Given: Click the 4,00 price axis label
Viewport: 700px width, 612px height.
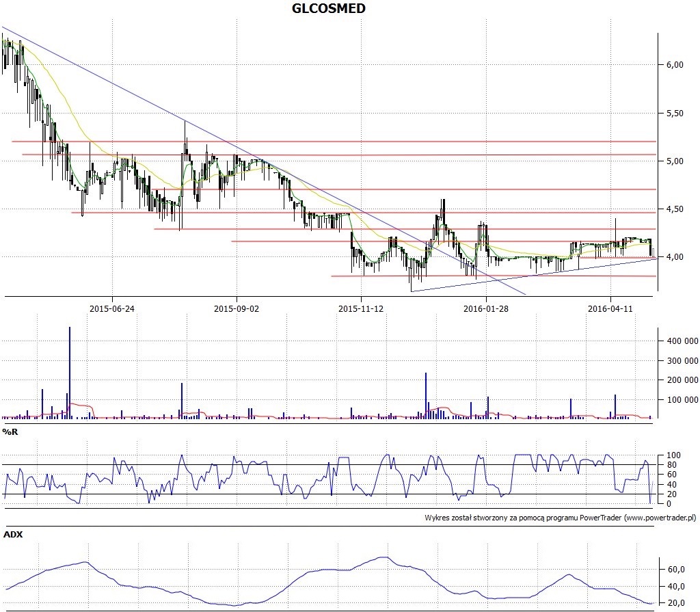Looking at the screenshot, I should (675, 257).
